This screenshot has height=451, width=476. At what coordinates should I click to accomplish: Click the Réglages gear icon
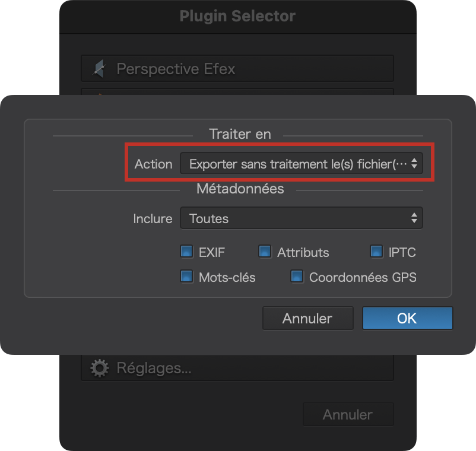click(100, 368)
